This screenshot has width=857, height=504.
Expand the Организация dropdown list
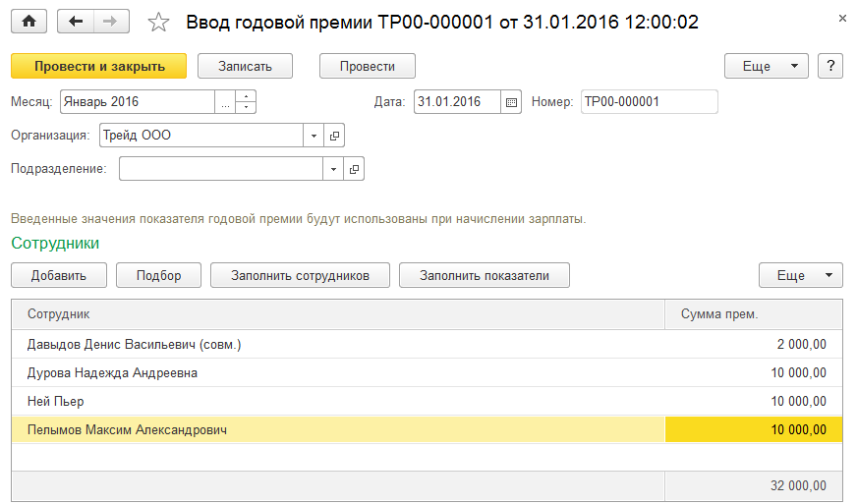click(314, 136)
